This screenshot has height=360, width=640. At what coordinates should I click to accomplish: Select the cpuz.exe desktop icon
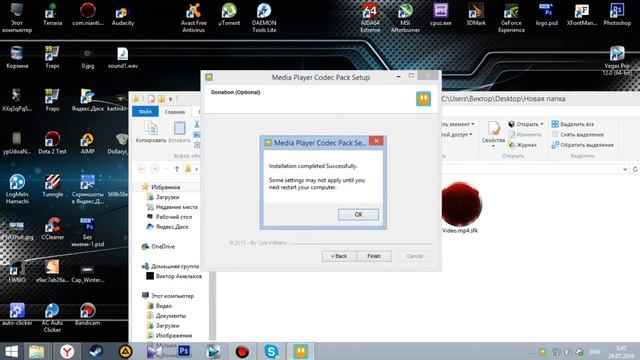click(x=440, y=15)
